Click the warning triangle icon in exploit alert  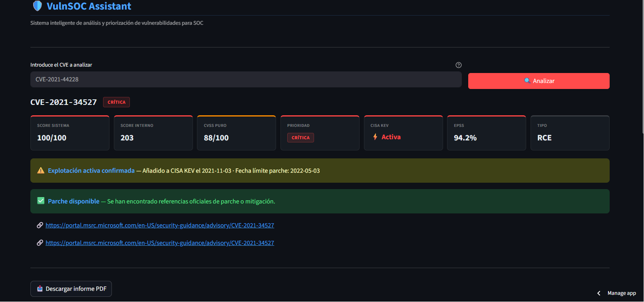[x=41, y=170]
